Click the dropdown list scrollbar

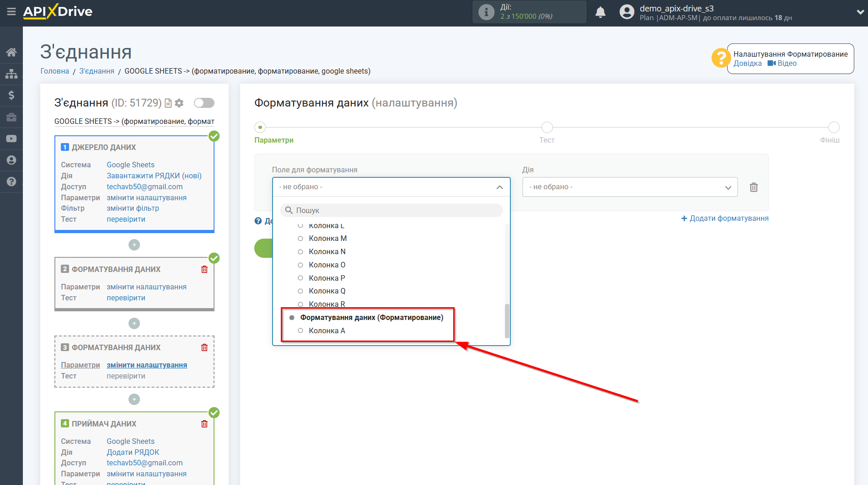(507, 321)
